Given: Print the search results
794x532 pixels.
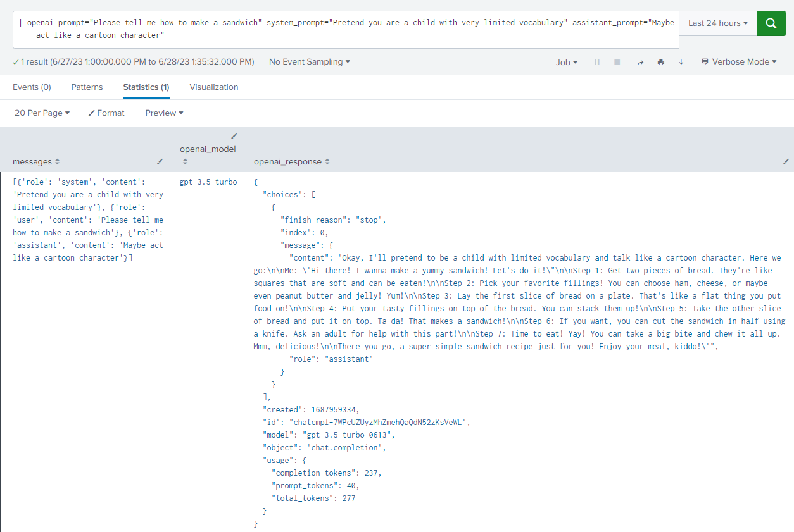Looking at the screenshot, I should pyautogui.click(x=661, y=61).
